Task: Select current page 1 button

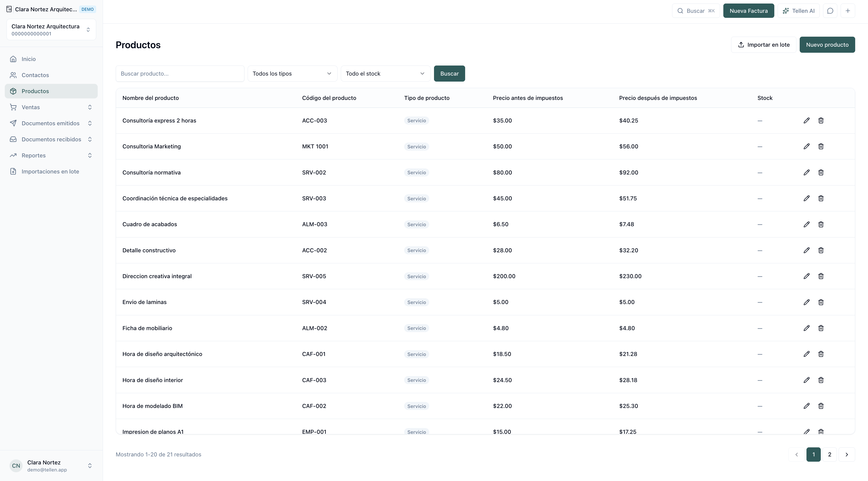Action: point(813,454)
